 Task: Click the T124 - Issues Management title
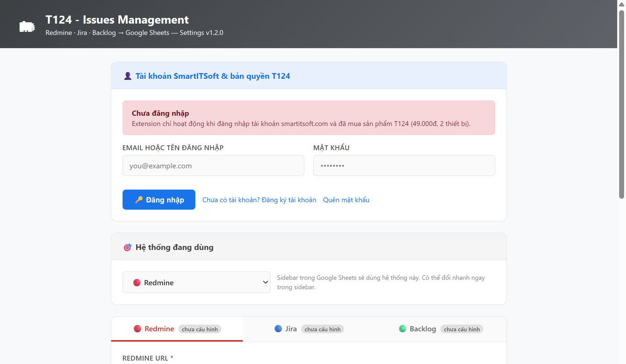pos(117,20)
